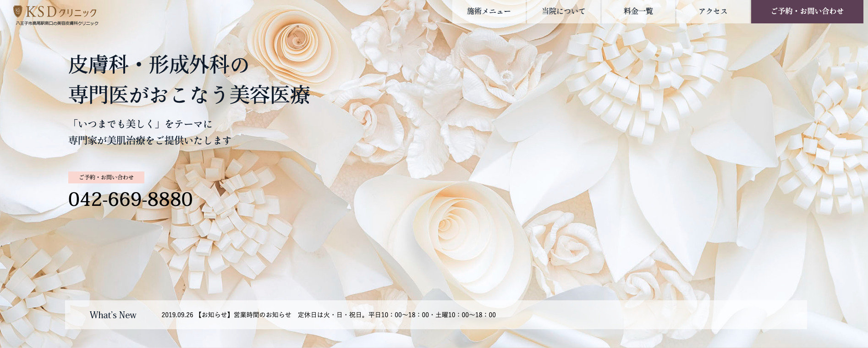Click the KSD Clinic shield logo icon
This screenshot has height=348, width=868.
click(18, 11)
